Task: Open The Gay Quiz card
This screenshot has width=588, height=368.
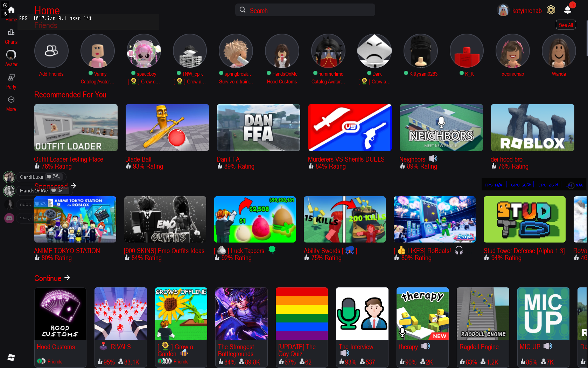Action: (x=302, y=327)
